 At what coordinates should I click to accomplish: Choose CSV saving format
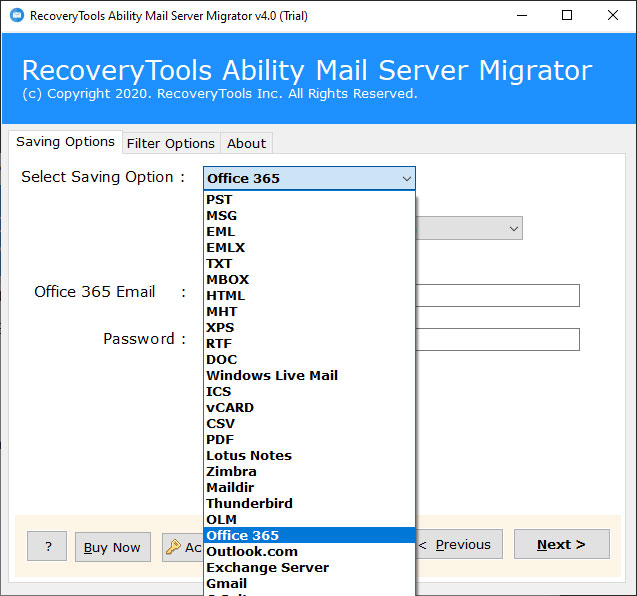click(309, 423)
